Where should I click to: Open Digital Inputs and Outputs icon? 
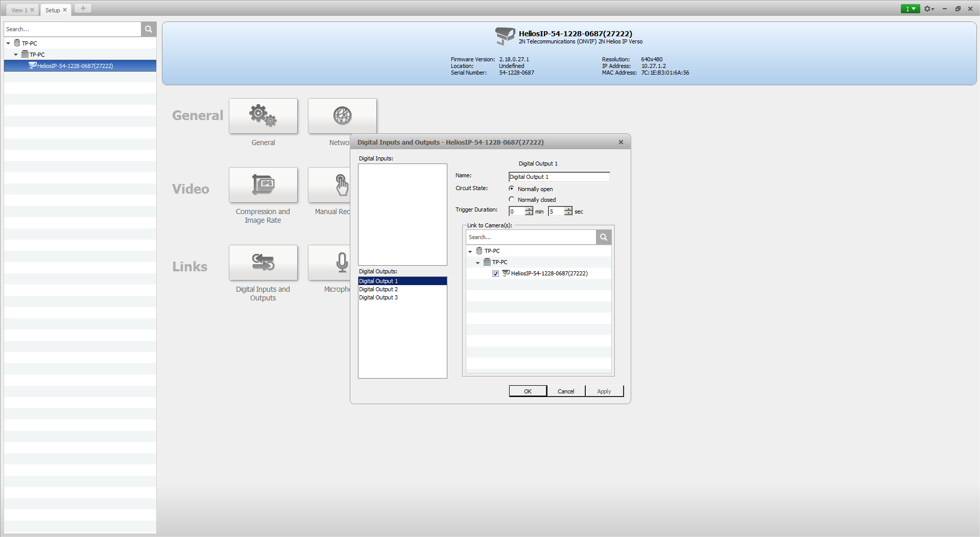pos(263,263)
